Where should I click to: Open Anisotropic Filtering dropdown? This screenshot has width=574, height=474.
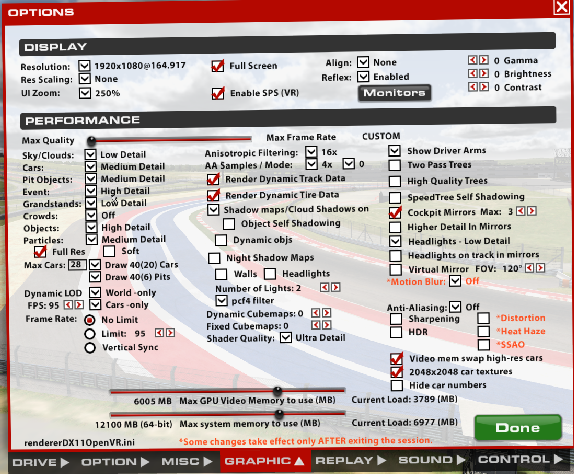311,152
